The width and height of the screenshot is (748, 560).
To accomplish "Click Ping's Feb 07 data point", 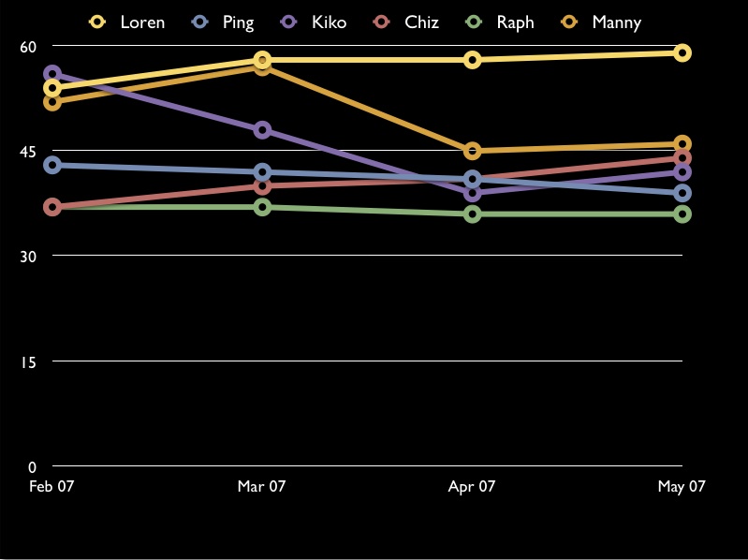I will pyautogui.click(x=52, y=165).
